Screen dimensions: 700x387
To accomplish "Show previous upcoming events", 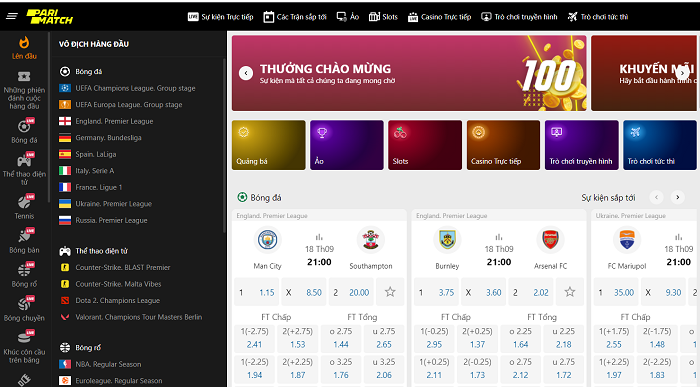I will tap(656, 197).
